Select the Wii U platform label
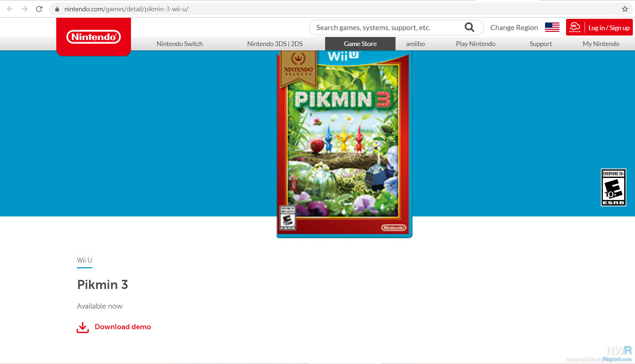 click(x=85, y=260)
